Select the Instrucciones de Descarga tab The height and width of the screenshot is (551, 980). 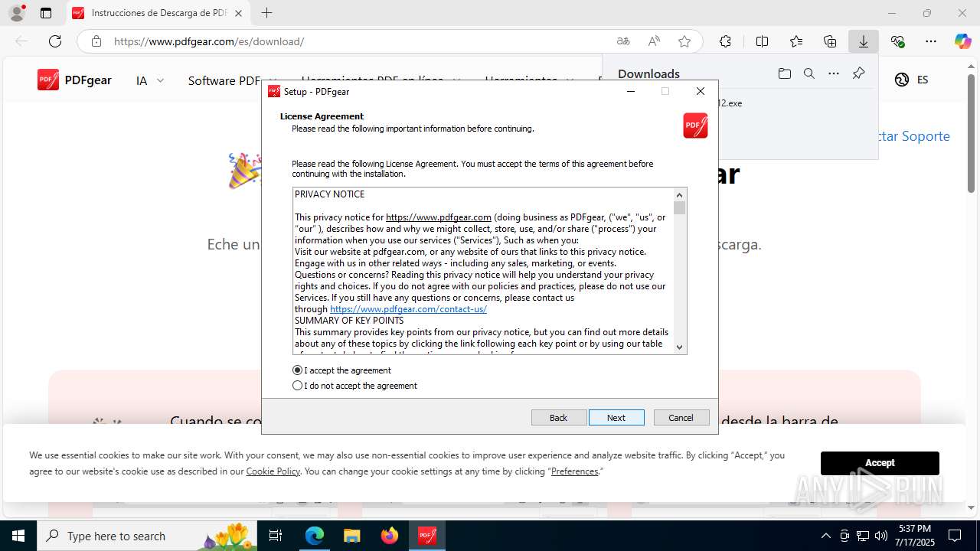158,13
